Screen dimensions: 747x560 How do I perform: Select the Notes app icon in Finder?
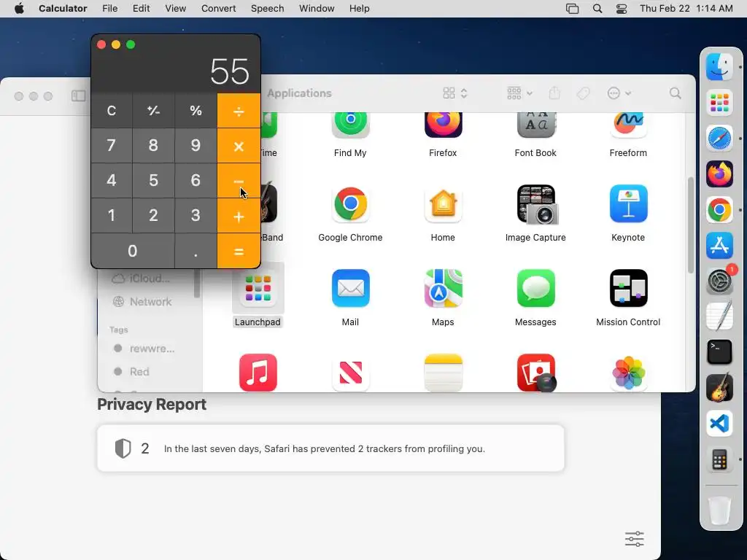tap(443, 373)
